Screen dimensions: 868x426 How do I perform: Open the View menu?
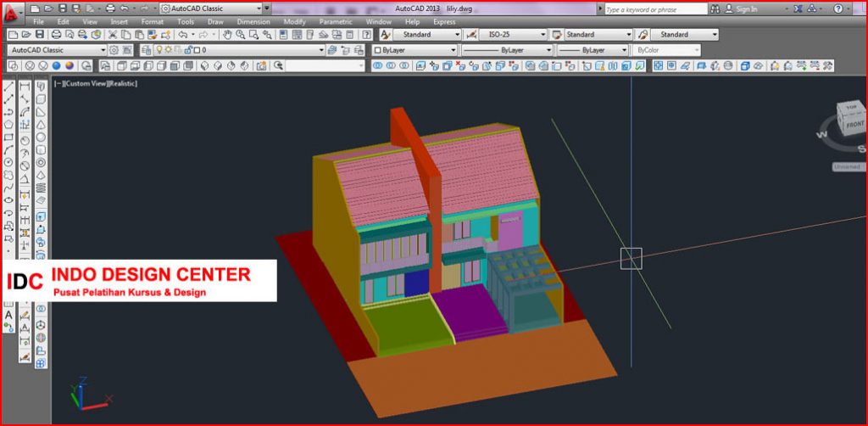[x=90, y=22]
